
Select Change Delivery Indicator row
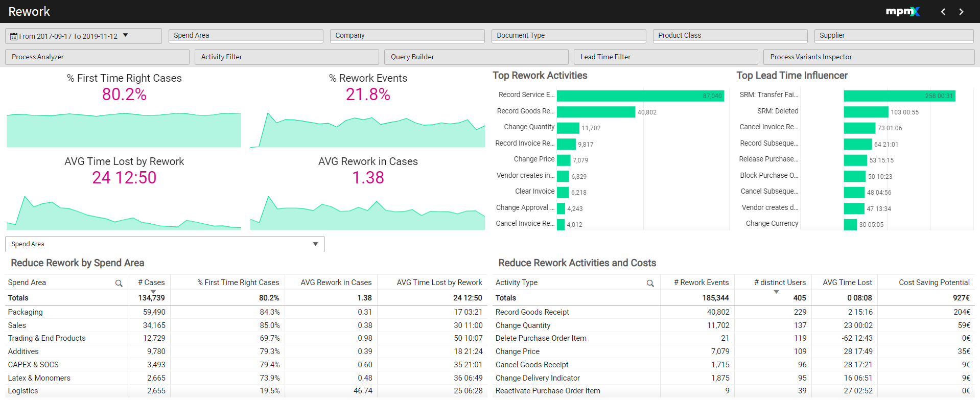[733, 378]
